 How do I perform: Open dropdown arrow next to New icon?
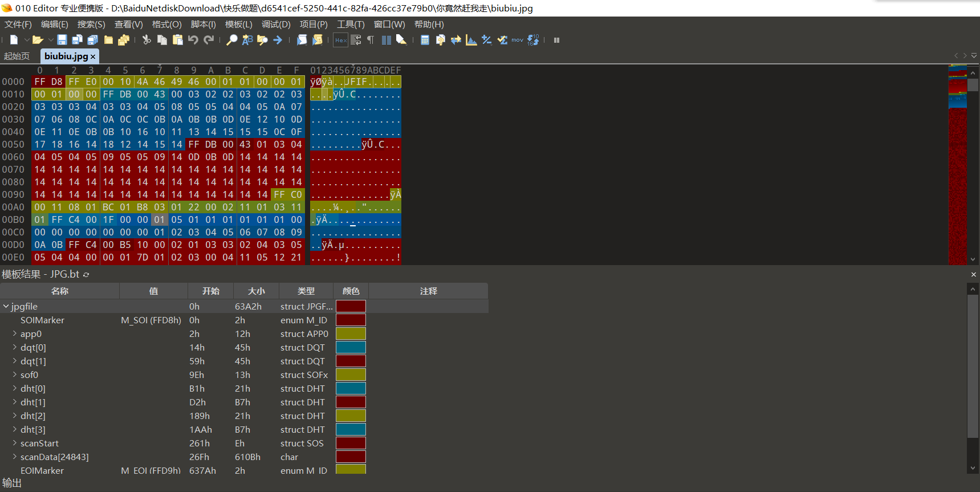26,40
